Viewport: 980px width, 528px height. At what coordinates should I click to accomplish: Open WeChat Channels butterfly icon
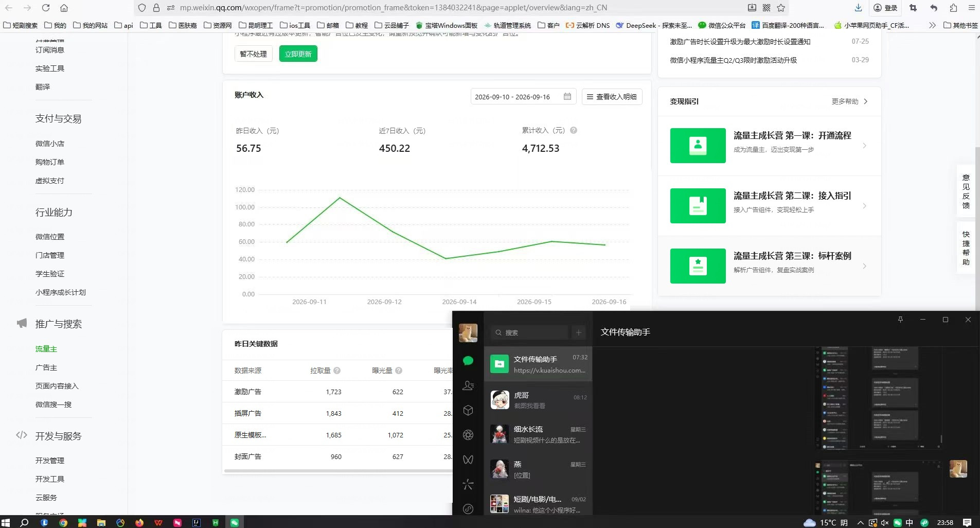(x=468, y=460)
